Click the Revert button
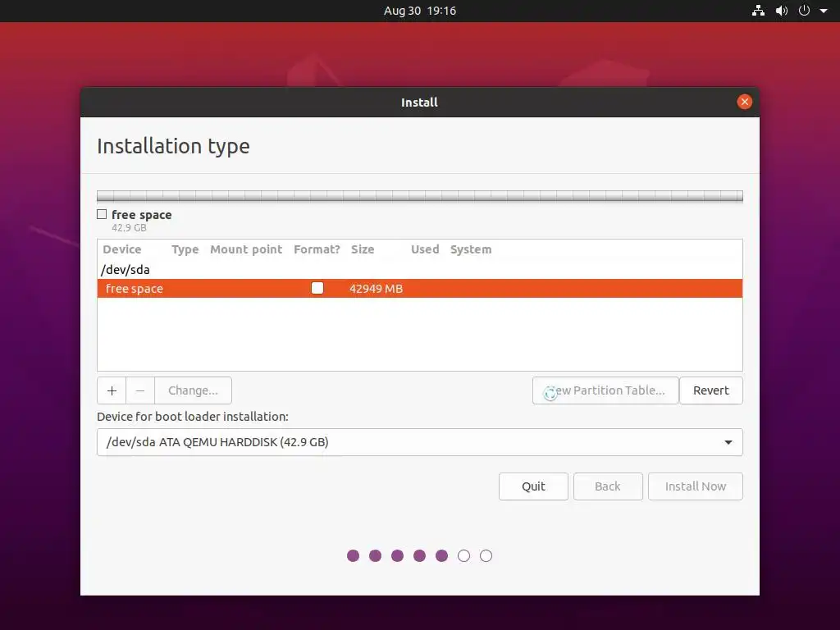Image resolution: width=840 pixels, height=630 pixels. point(711,390)
